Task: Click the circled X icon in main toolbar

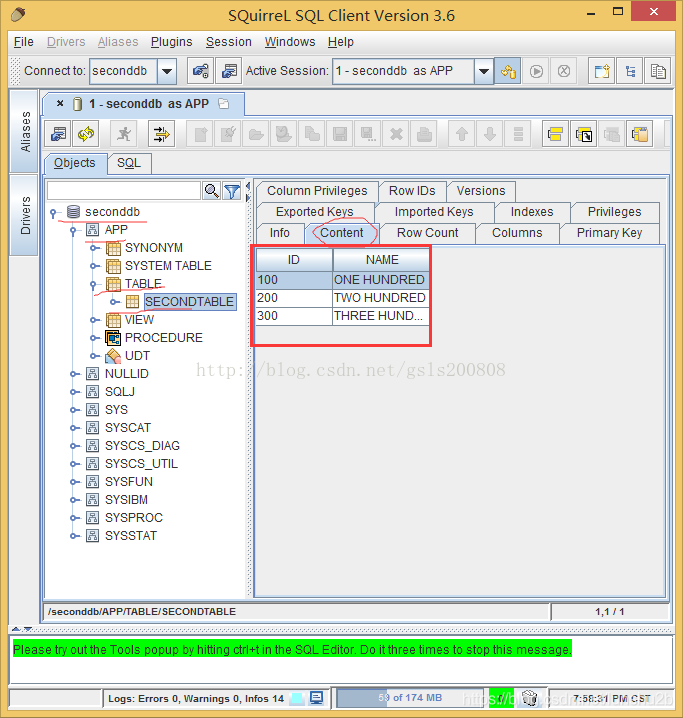Action: click(x=564, y=71)
